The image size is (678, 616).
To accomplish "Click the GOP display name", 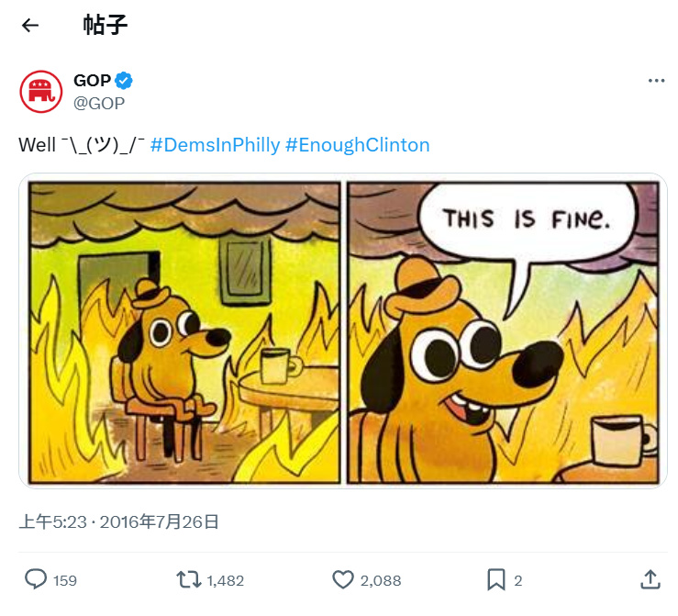I will [x=93, y=81].
